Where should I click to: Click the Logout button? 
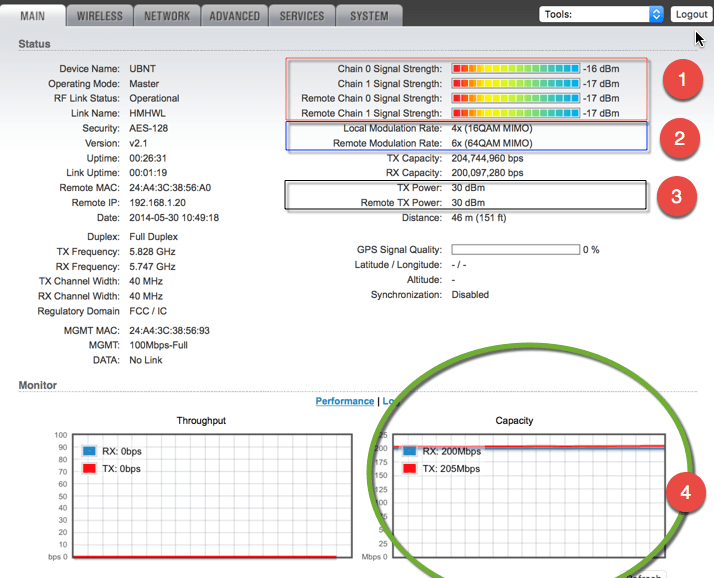pos(691,14)
